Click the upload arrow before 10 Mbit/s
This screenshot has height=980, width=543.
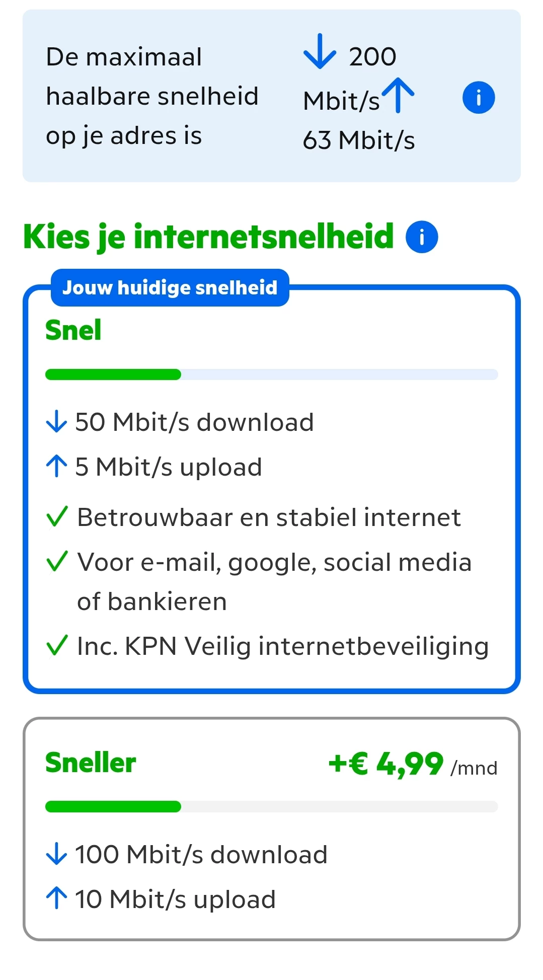(x=56, y=898)
